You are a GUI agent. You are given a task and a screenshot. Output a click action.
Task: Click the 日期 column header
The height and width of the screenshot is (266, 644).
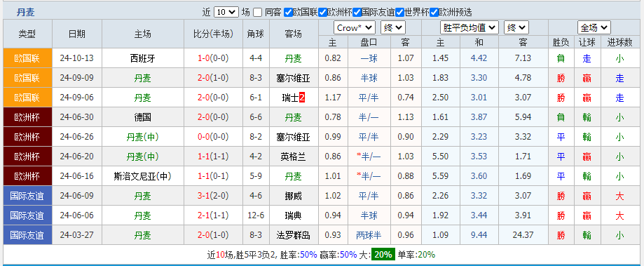coord(77,34)
